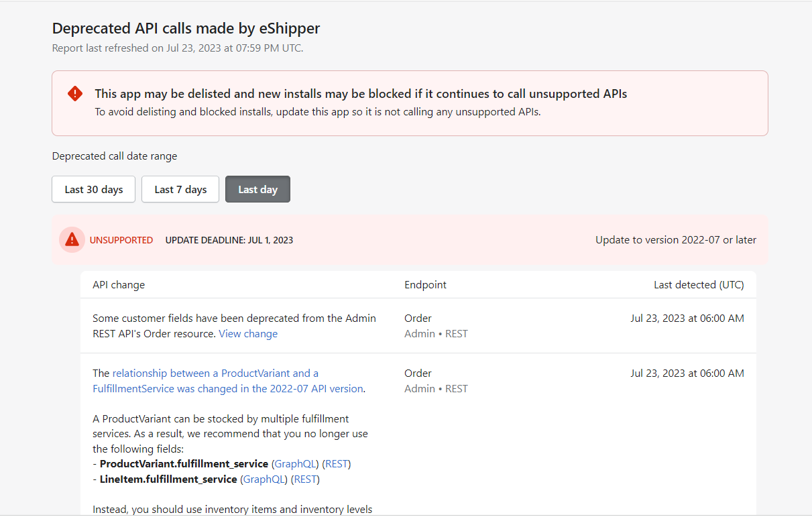Image resolution: width=812 pixels, height=519 pixels.
Task: Click the delisting warning banner headline
Action: (x=361, y=94)
